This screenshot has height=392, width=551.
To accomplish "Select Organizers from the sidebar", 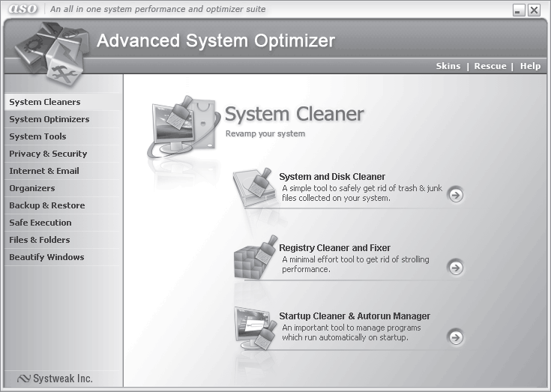I will (x=31, y=188).
